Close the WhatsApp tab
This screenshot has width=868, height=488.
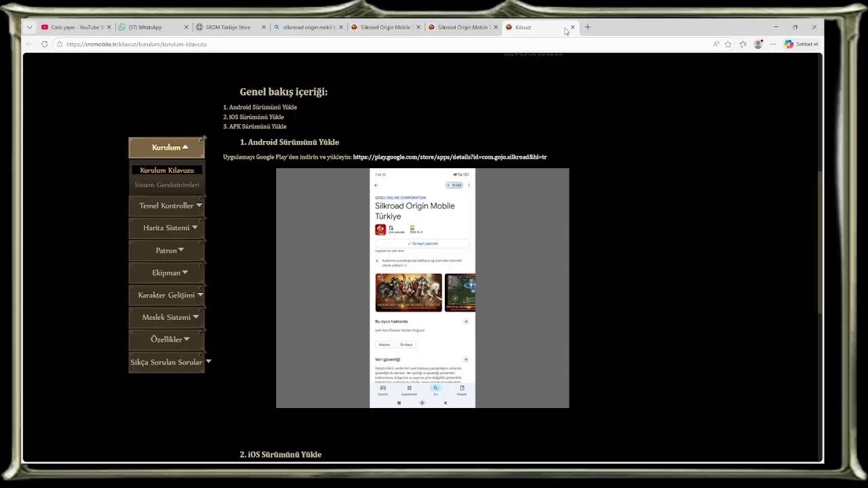point(186,27)
